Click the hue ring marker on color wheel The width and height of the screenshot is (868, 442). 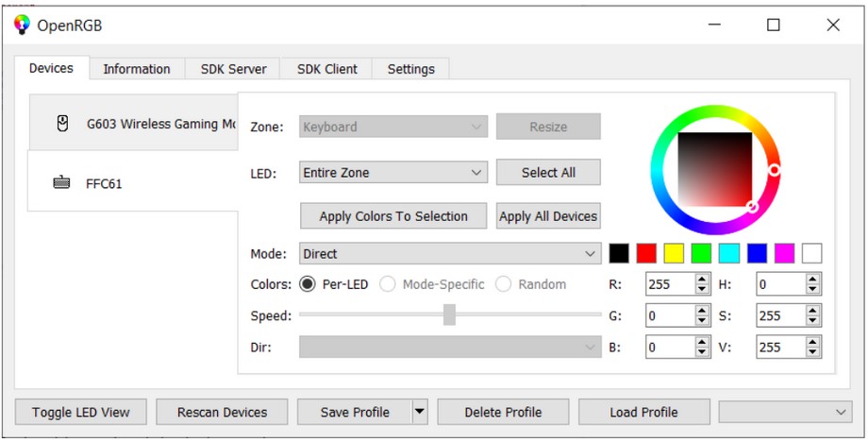[x=775, y=169]
